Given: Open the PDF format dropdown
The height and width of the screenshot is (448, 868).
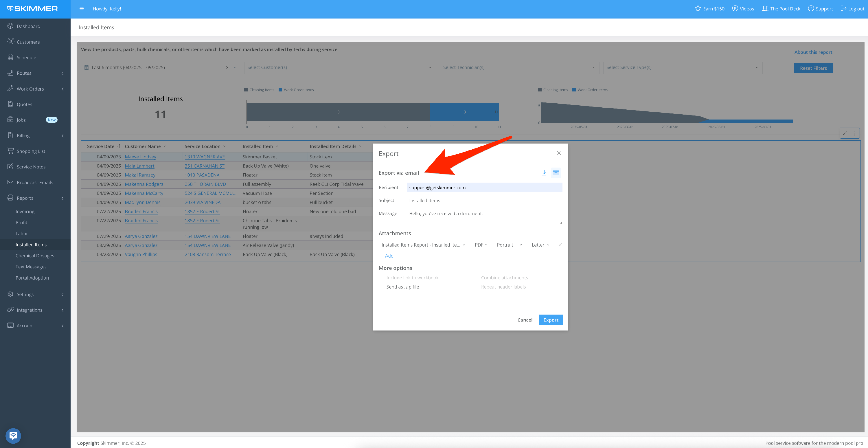Looking at the screenshot, I should coord(481,245).
